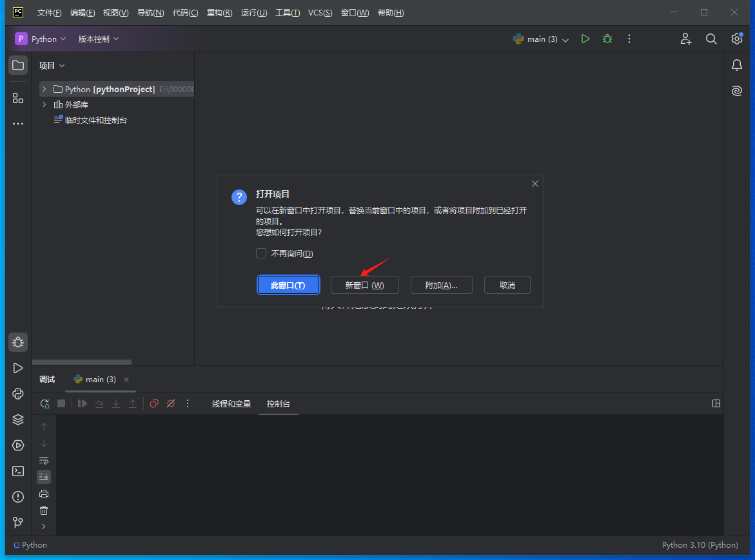View breakpoints red circles icon
Viewport: 755px width, 560px height.
coord(154,403)
